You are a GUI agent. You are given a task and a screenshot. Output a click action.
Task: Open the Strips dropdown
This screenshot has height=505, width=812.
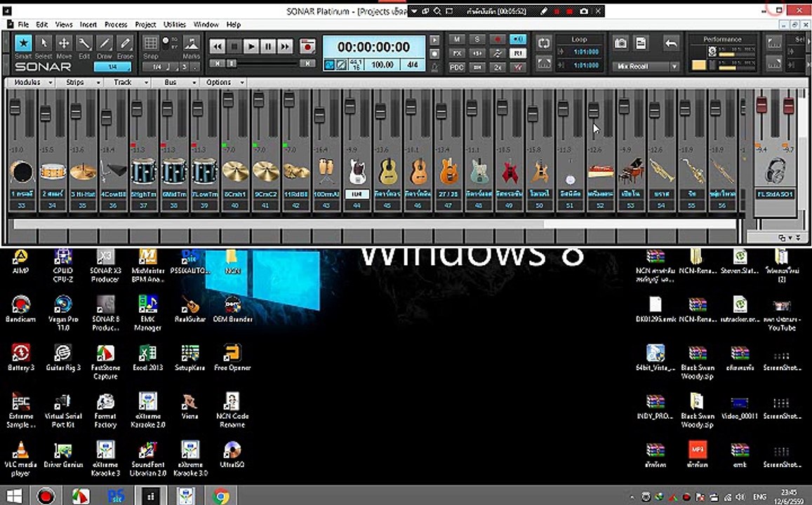click(x=80, y=82)
